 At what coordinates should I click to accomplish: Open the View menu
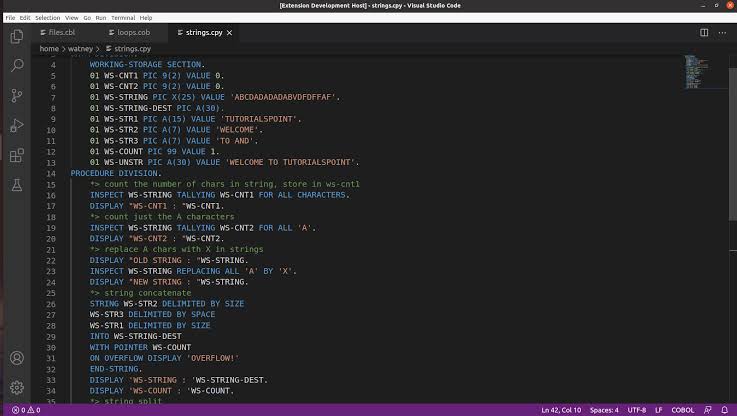tap(71, 18)
